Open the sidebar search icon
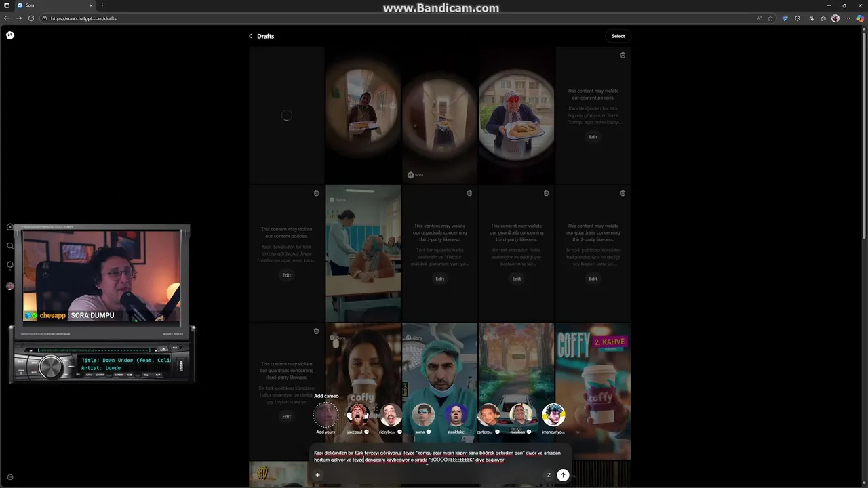Viewport: 868px width, 488px height. pyautogui.click(x=10, y=246)
